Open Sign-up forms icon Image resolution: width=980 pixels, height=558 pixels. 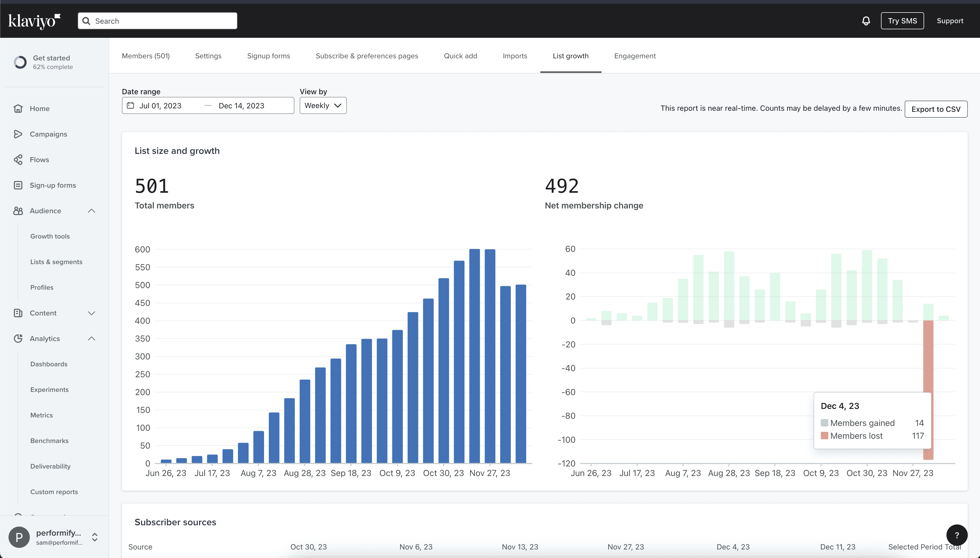[x=18, y=185]
